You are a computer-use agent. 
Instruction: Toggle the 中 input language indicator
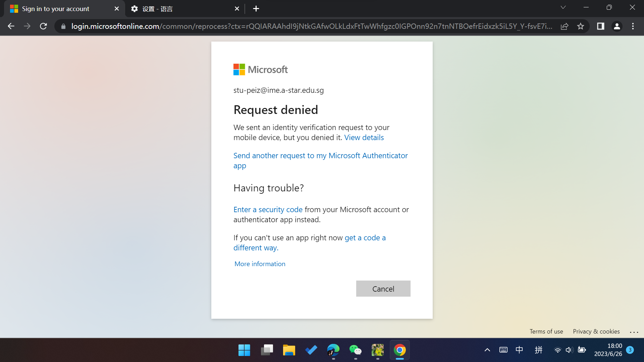(x=519, y=350)
